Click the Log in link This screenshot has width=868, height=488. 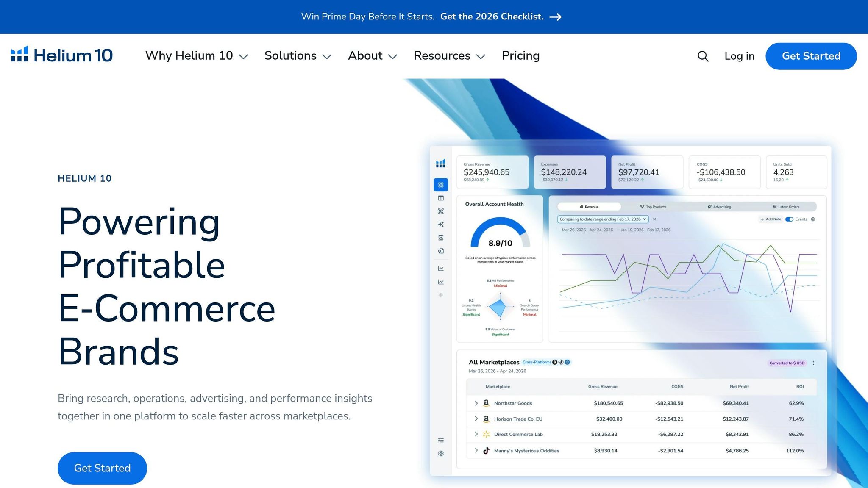point(739,56)
